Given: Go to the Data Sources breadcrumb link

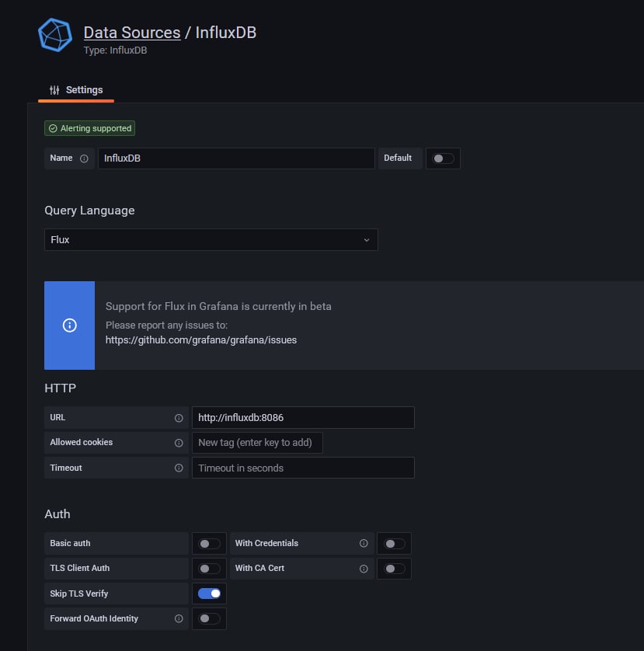Looking at the screenshot, I should (x=132, y=33).
